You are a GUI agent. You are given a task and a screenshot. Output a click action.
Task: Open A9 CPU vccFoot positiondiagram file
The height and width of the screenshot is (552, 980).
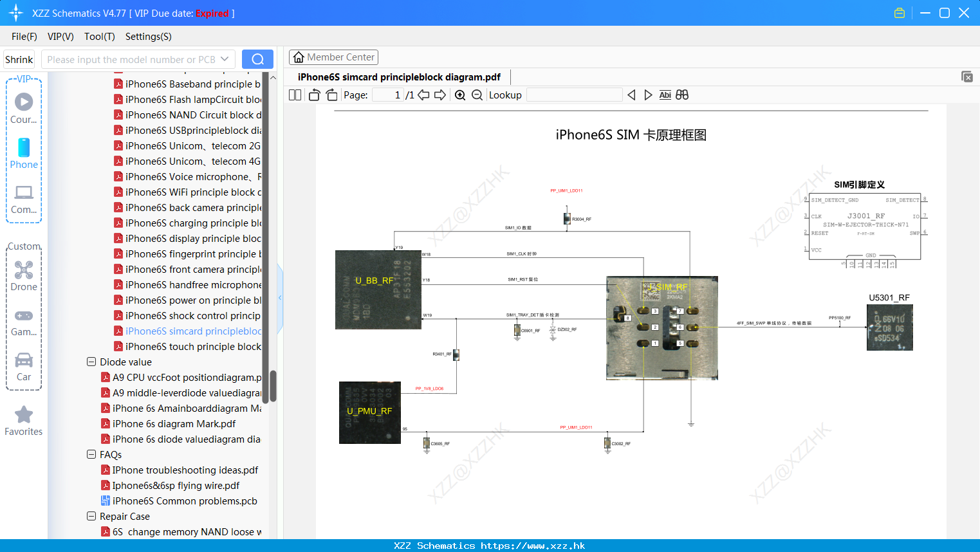(181, 377)
